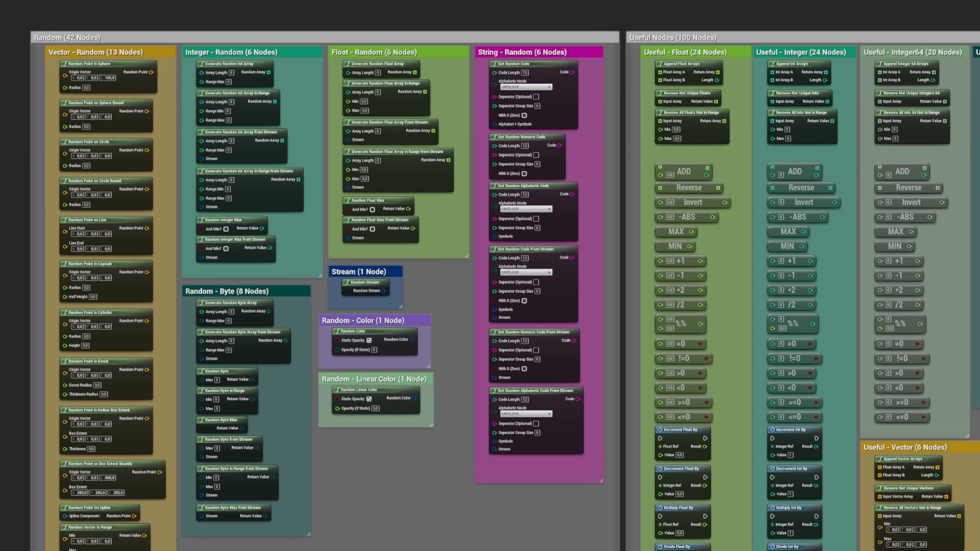This screenshot has width=980, height=551.
Task: Click the Reverse node under Useful - Integer
Action: point(800,188)
